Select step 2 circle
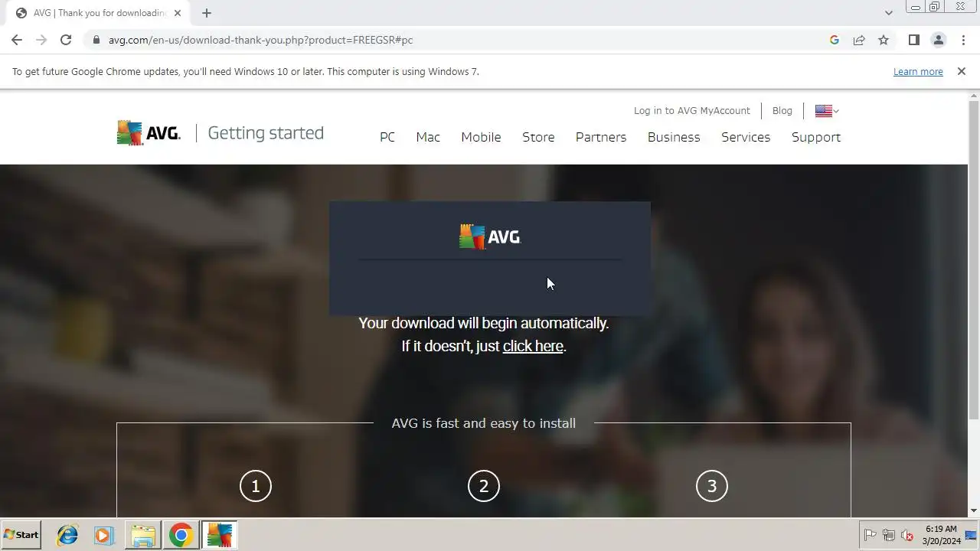Image resolution: width=980 pixels, height=551 pixels. [484, 486]
